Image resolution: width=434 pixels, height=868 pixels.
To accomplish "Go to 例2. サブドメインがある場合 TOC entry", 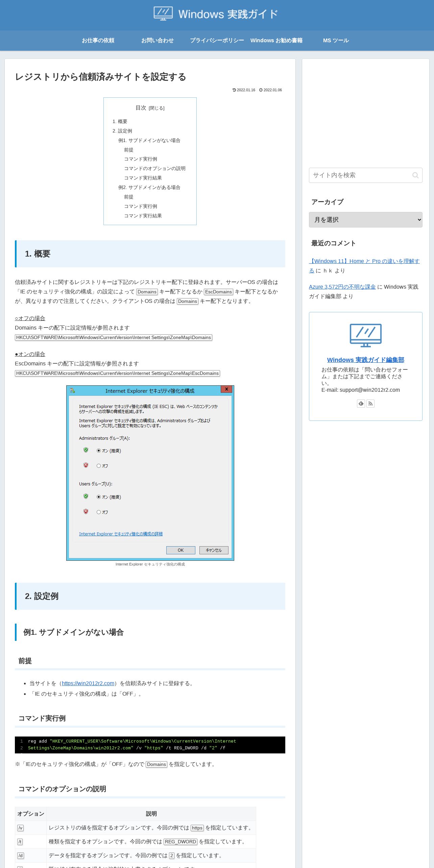I will pos(149,187).
